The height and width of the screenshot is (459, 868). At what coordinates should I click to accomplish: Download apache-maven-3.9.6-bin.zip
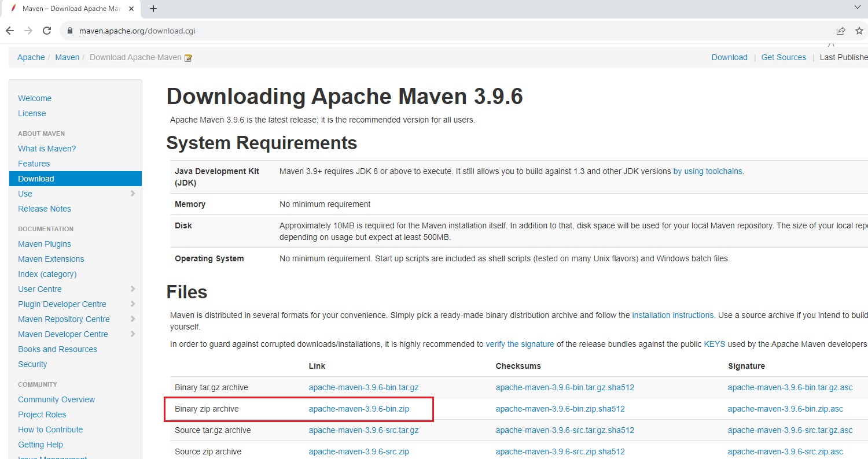359,409
